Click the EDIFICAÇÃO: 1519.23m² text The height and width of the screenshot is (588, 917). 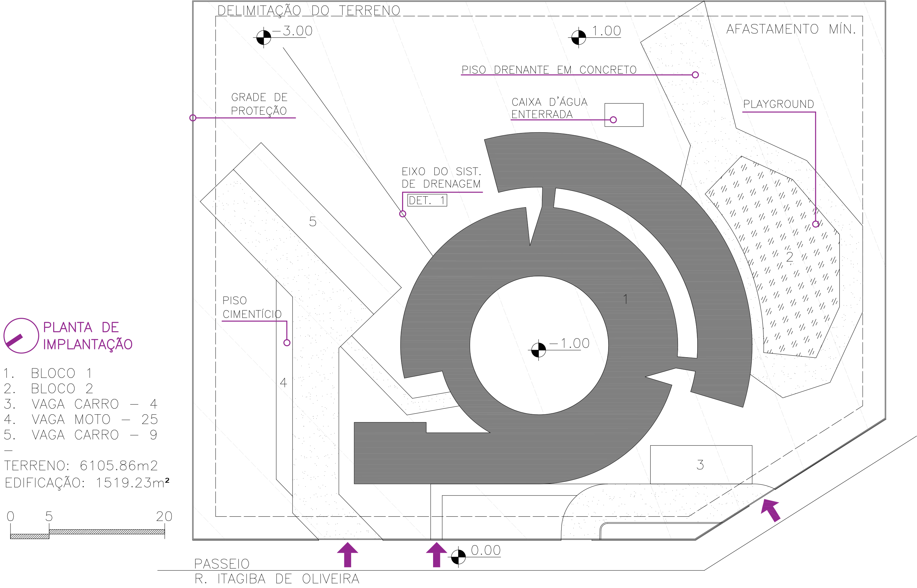(87, 483)
